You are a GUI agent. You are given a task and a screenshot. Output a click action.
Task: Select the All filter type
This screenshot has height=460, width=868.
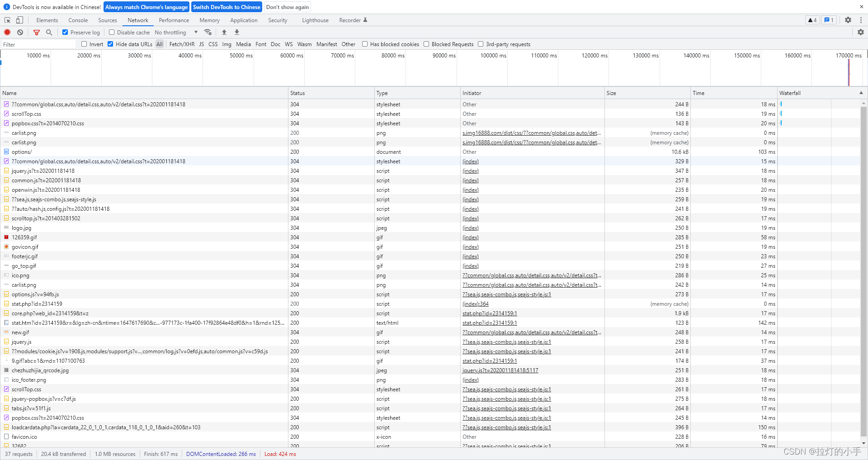[x=160, y=44]
